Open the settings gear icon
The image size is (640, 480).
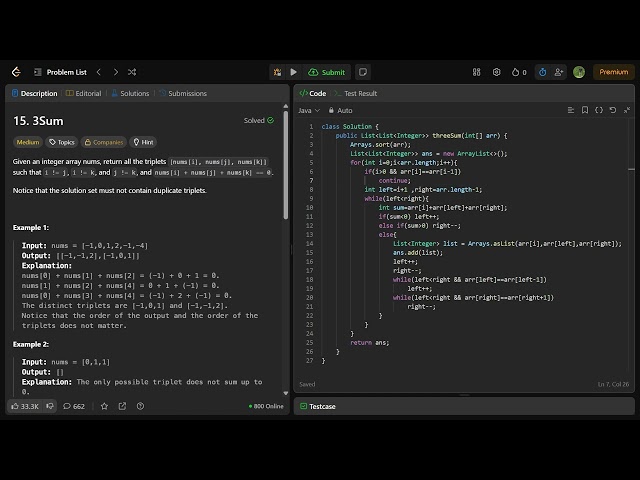coord(496,72)
